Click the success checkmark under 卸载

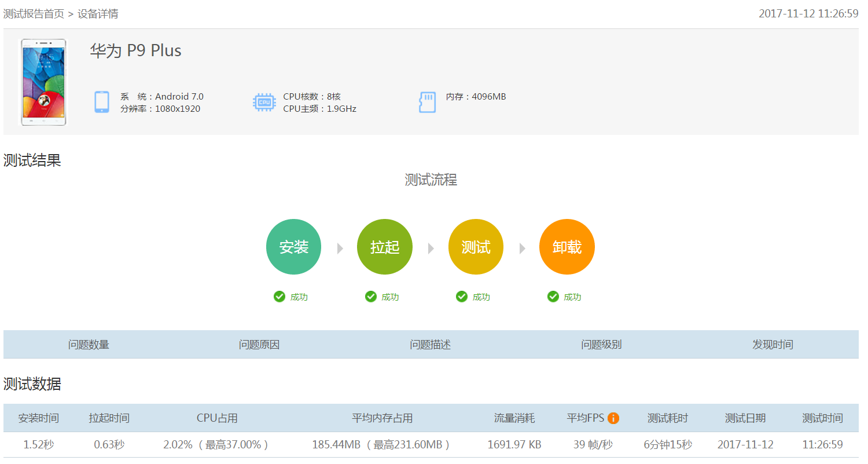553,297
